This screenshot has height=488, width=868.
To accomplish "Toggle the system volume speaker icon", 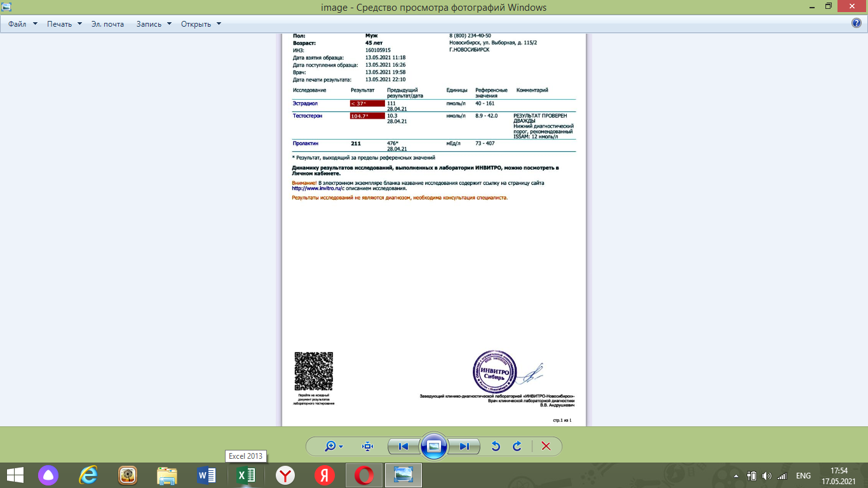I will (x=766, y=476).
